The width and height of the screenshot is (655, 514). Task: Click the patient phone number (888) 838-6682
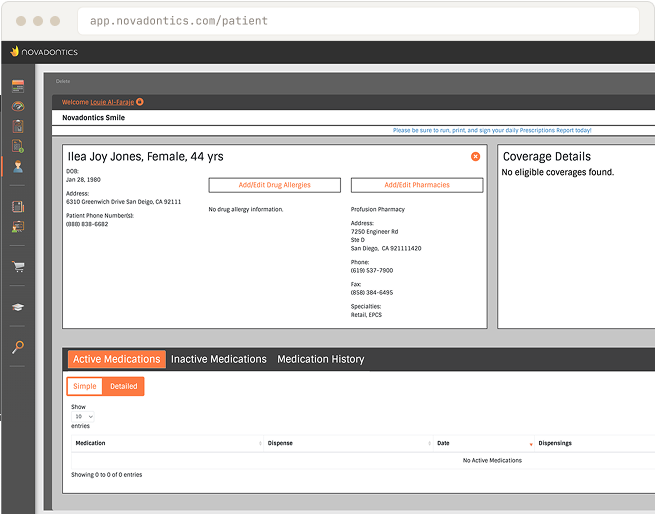[87, 224]
